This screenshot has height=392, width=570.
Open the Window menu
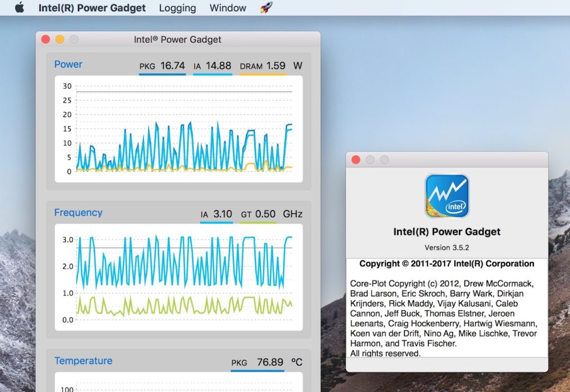point(228,8)
